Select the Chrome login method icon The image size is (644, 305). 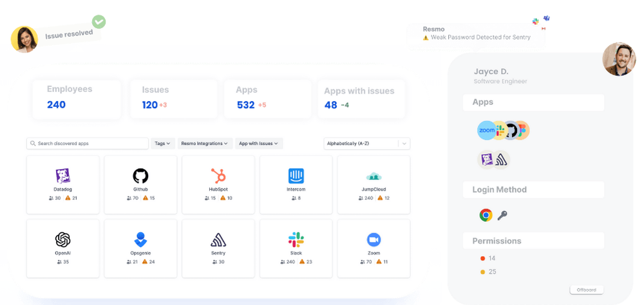pos(486,215)
